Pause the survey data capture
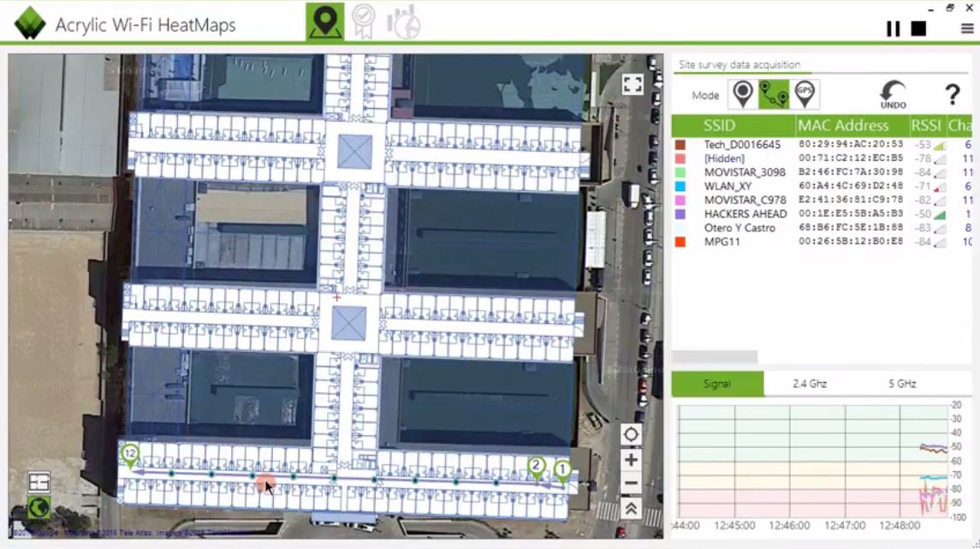 click(x=893, y=29)
